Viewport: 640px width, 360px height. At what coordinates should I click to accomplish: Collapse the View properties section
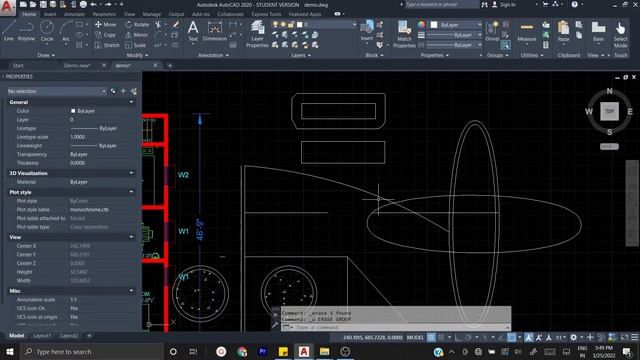[x=131, y=237]
